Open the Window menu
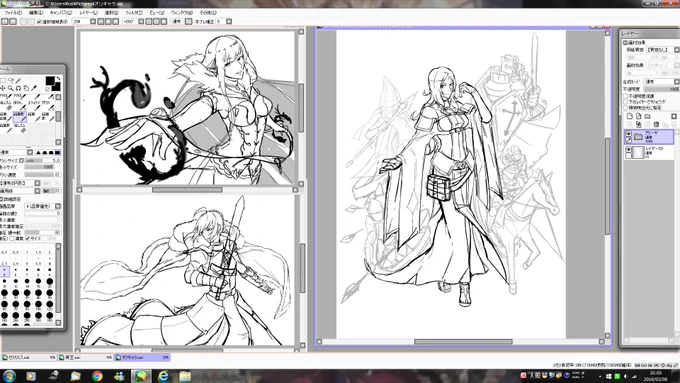680x383 pixels. pos(182,13)
